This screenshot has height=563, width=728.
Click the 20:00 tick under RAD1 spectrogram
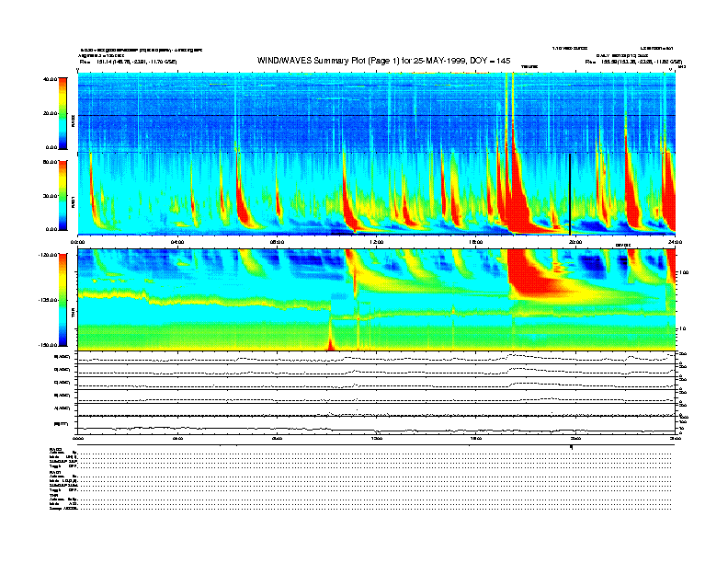point(575,242)
